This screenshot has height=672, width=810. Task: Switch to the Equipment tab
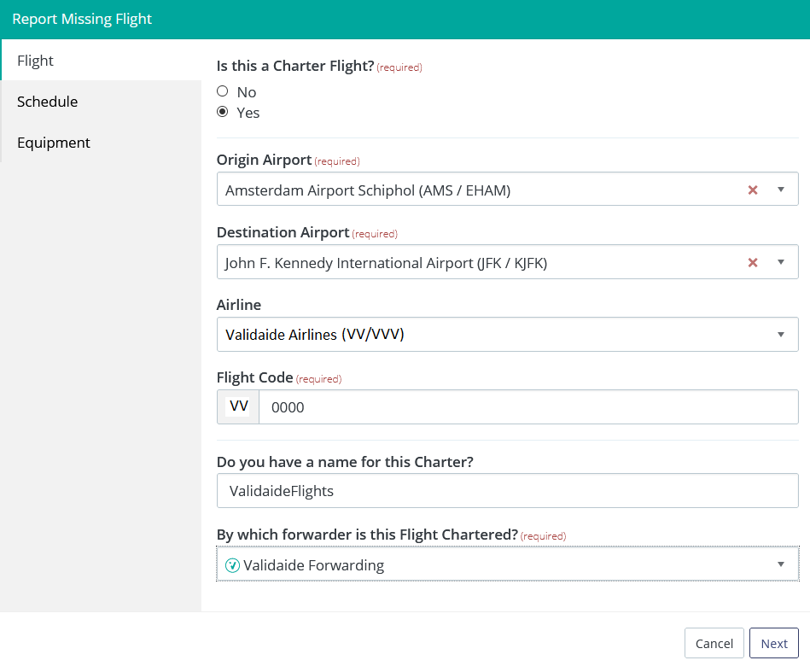coord(53,143)
